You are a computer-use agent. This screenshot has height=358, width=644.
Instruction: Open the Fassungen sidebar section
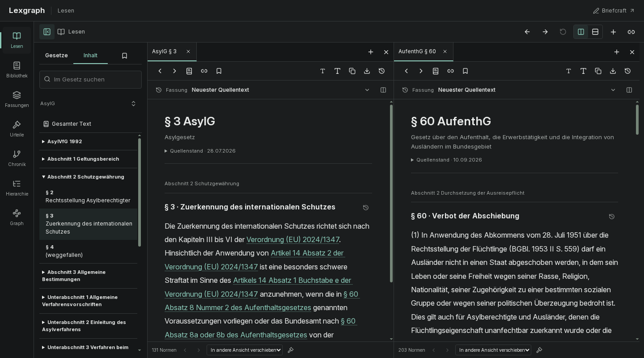pos(17,99)
